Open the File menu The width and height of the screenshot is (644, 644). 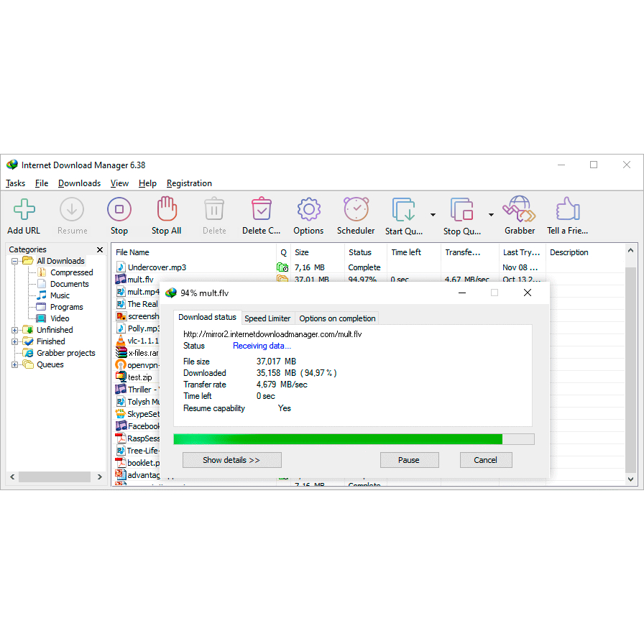tap(42, 183)
